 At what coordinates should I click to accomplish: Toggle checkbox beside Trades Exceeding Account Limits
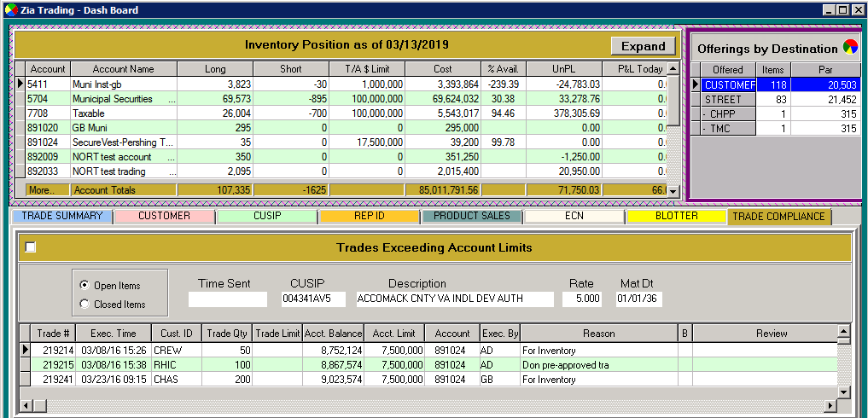click(x=31, y=247)
